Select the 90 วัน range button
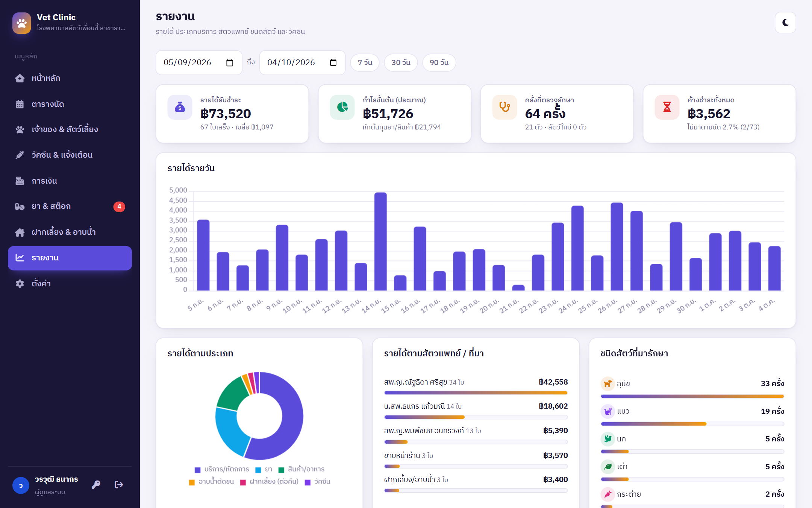Screen dimensions: 812x508 tap(439, 62)
